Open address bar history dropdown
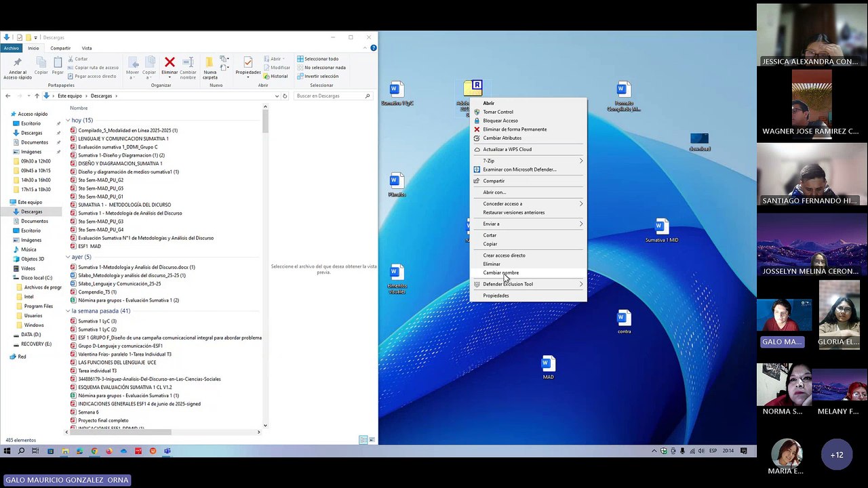 tap(277, 96)
